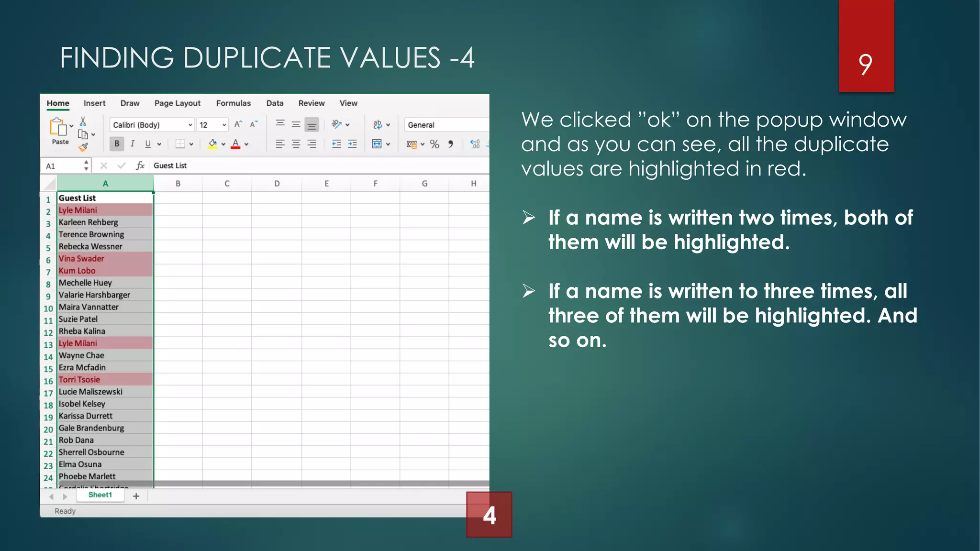
Task: Apply bottom vertical alignment
Action: tap(312, 125)
